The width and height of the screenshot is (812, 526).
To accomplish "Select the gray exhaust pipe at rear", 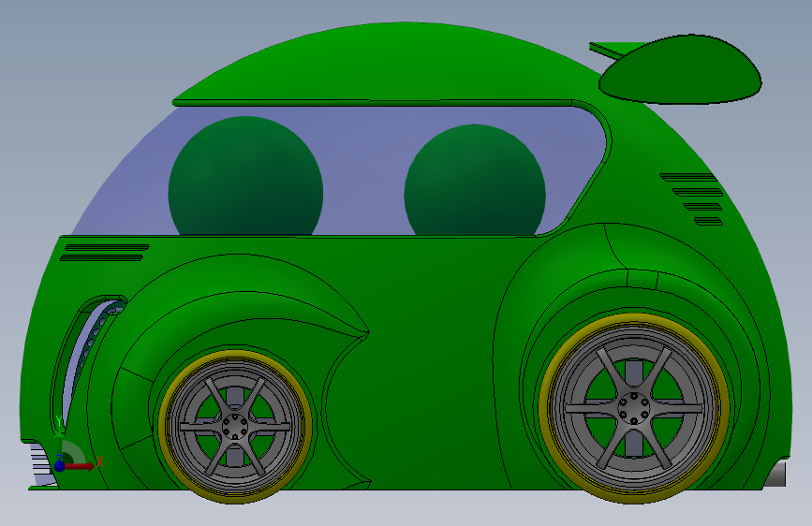I will 775,475.
